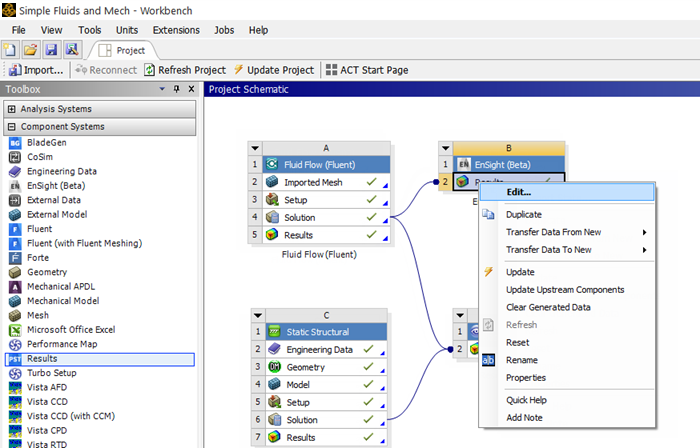Open system A dropdown arrow
Image resolution: width=700 pixels, height=448 pixels.
tap(255, 148)
